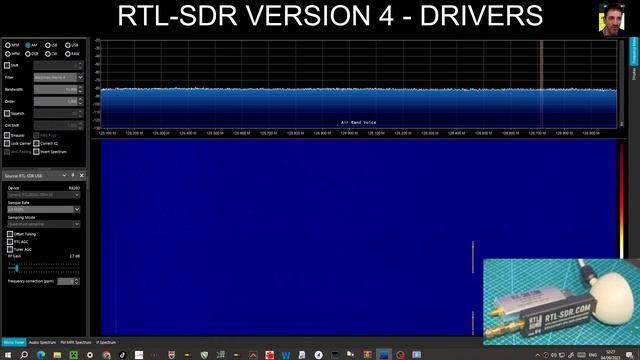Select the USB demodulation mode
This screenshot has width=640, height=360.
[68, 45]
